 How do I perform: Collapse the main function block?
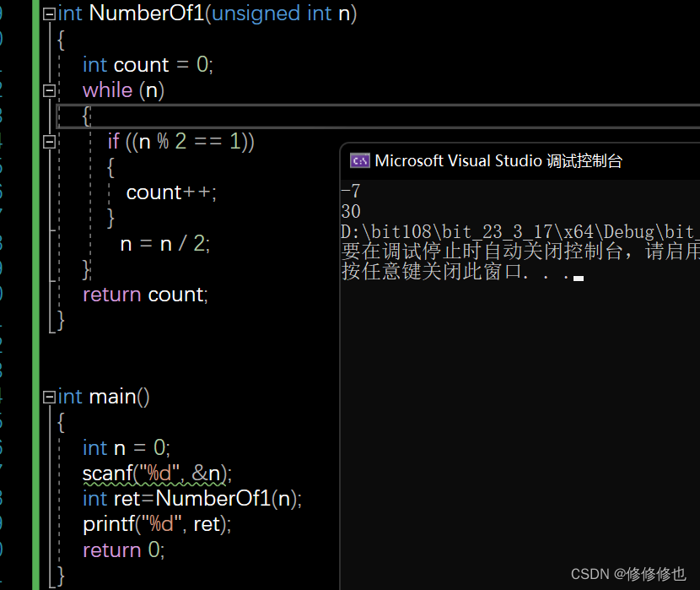(49, 397)
